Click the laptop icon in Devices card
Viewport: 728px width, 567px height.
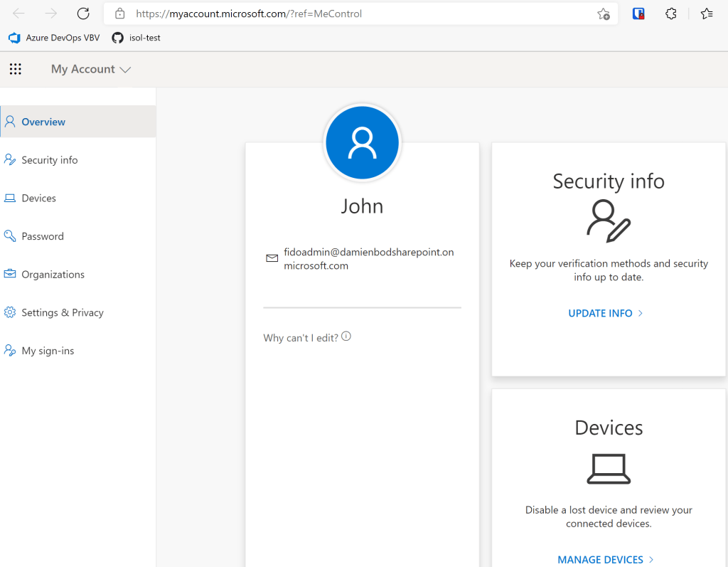(609, 469)
